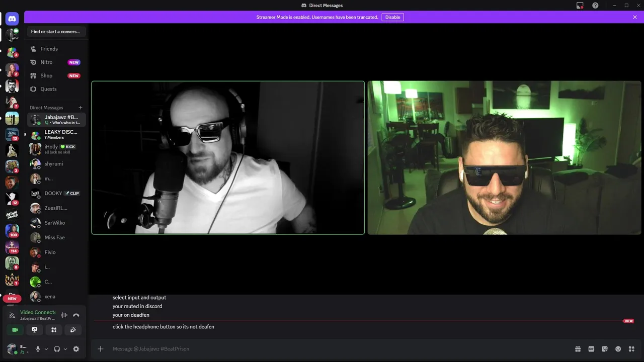The image size is (644, 362).
Task: Expand headphone output options chevron
Action: pyautogui.click(x=65, y=349)
